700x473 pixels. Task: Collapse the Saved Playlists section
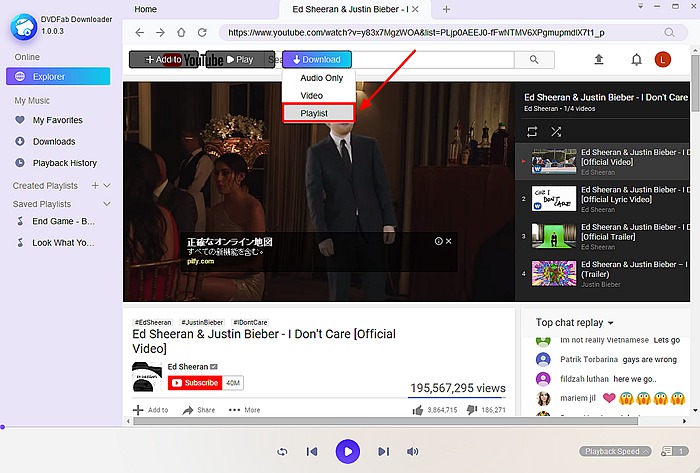[x=107, y=204]
